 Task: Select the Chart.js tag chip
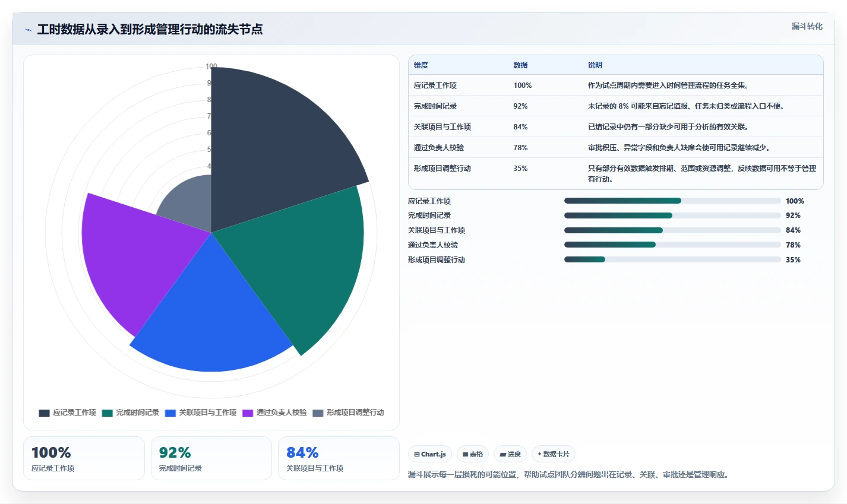point(430,454)
